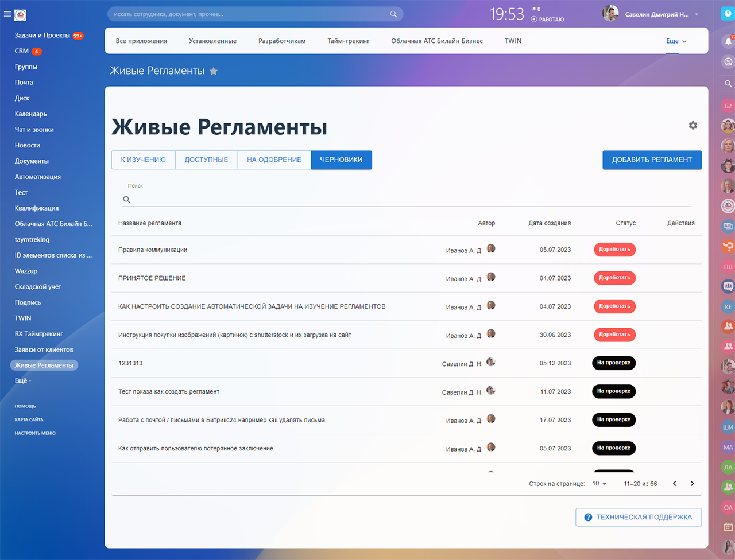Switch to the ДОСТУПНЫЕ tab

pos(206,160)
